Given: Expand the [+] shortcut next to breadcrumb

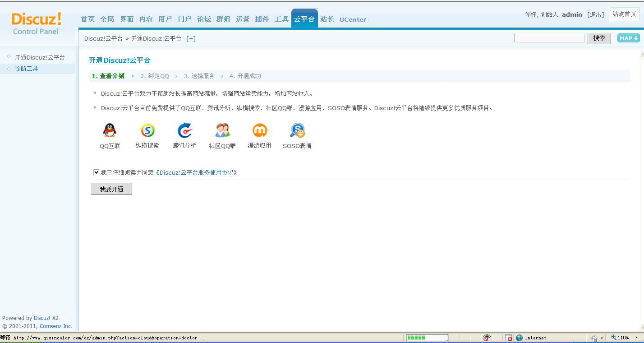Looking at the screenshot, I should [191, 38].
